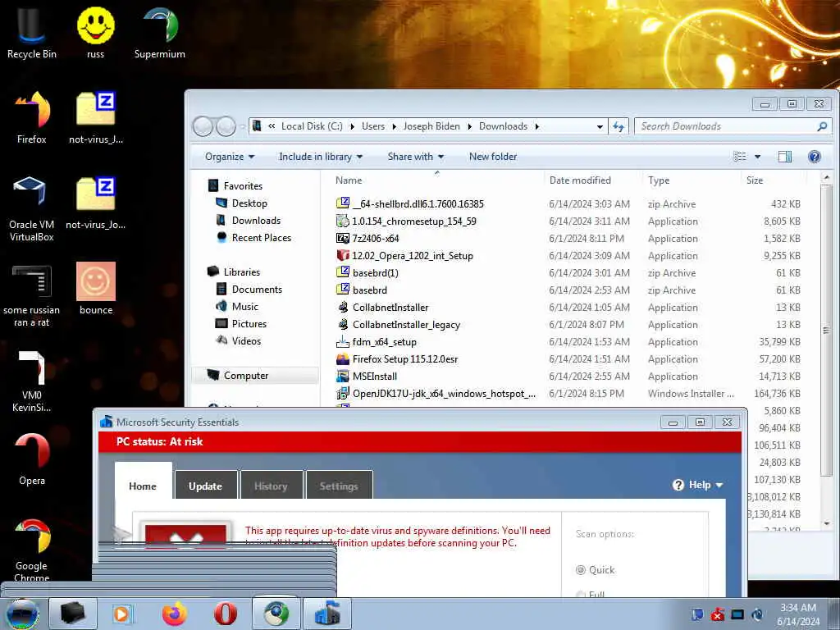Select Firefox Setup 115.12.0esr file
The width and height of the screenshot is (840, 630).
point(405,359)
